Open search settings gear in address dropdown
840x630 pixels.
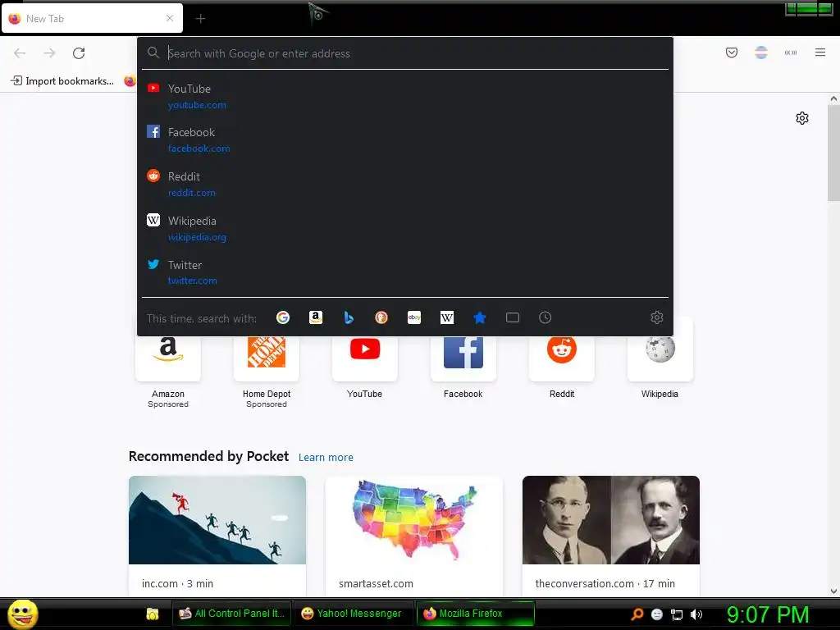(x=657, y=317)
